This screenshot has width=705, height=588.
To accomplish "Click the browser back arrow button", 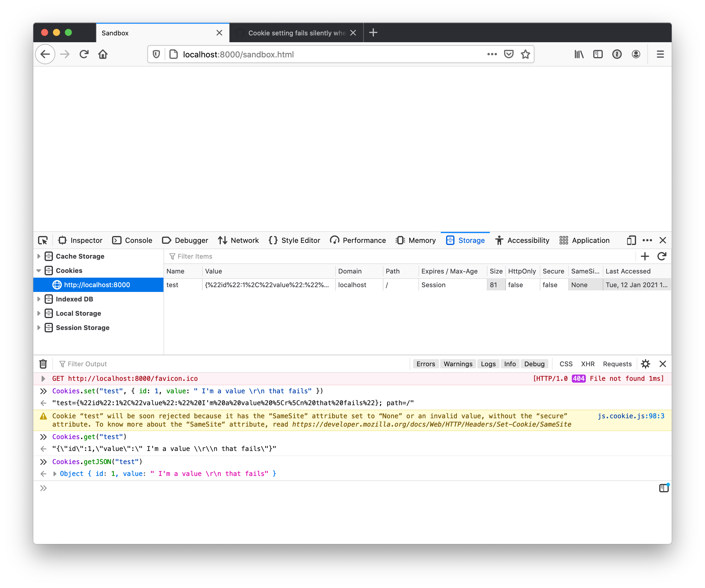I will click(45, 54).
